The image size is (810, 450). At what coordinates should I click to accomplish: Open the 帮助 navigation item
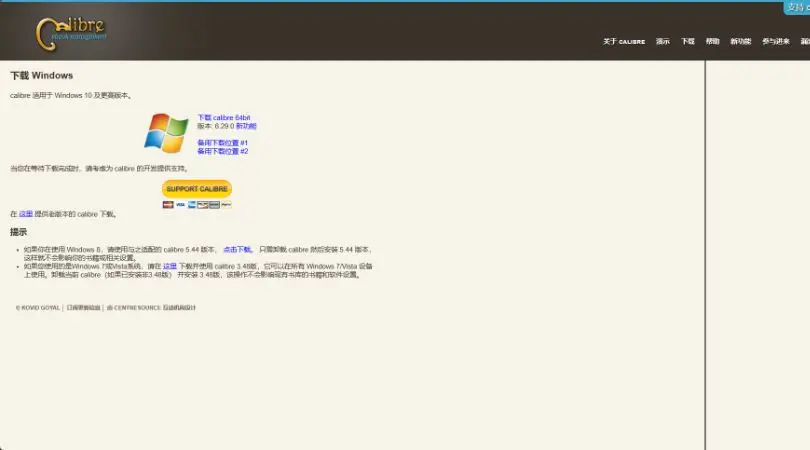coord(712,41)
